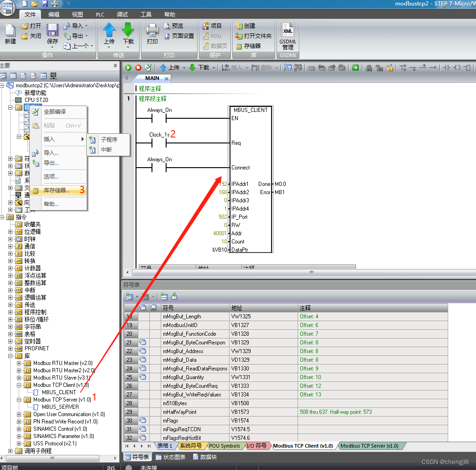Click the project tree horizontal scrollbar
Viewport: 476px width, 470px height.
point(53,458)
